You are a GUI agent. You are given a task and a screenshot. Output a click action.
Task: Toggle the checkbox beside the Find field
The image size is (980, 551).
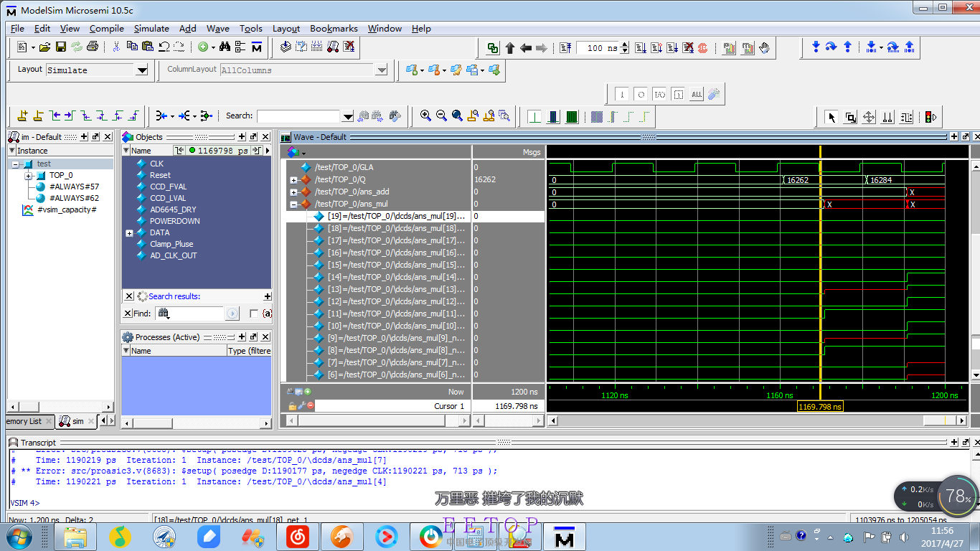pos(253,314)
